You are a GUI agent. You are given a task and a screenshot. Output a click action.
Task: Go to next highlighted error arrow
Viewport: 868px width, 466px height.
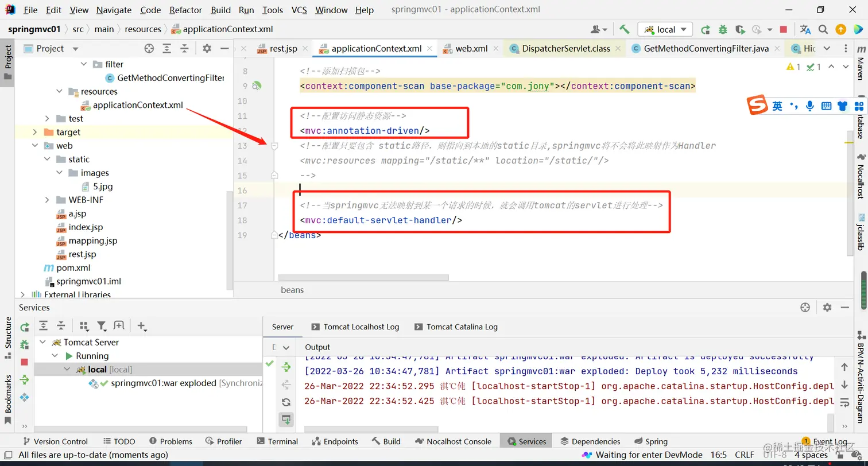point(845,67)
